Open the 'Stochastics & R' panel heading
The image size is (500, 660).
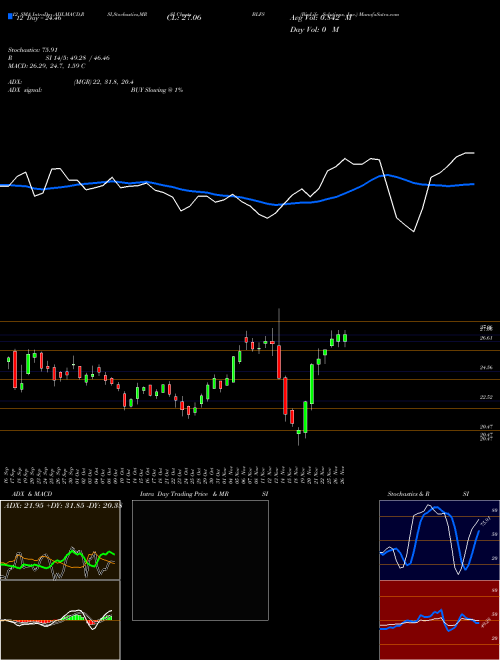[x=408, y=494]
